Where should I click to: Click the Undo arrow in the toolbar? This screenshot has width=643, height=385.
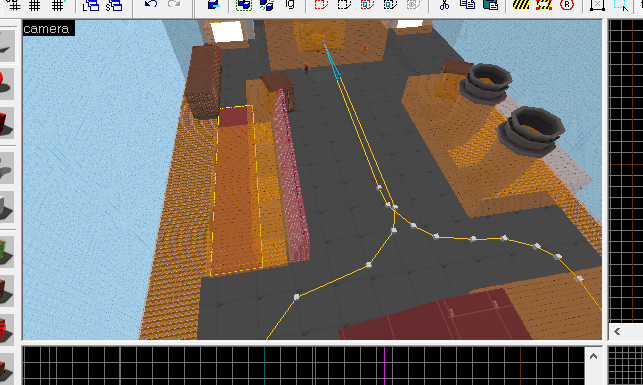151,5
